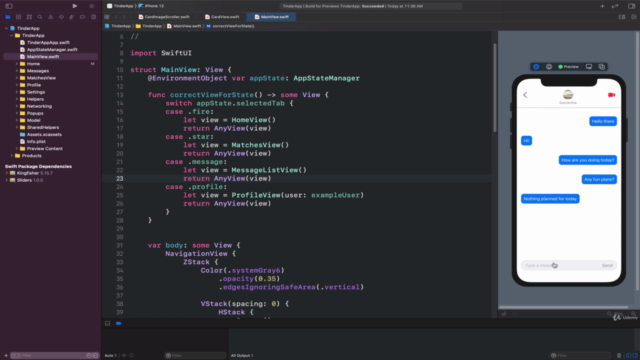Go back in editor history
This screenshot has height=360, width=640.
point(116,17)
